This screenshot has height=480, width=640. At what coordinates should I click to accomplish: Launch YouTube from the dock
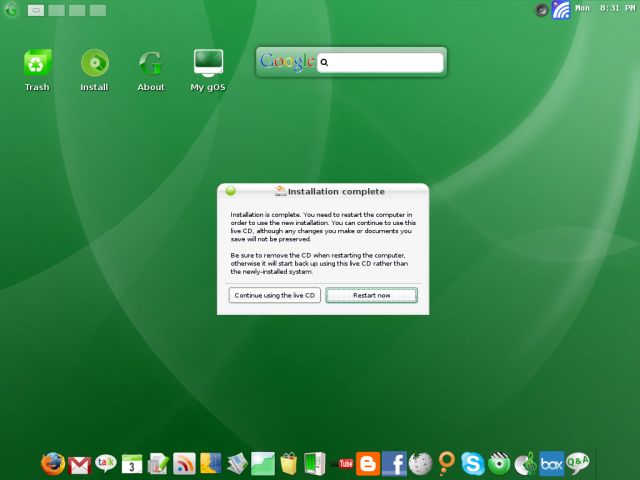(346, 464)
